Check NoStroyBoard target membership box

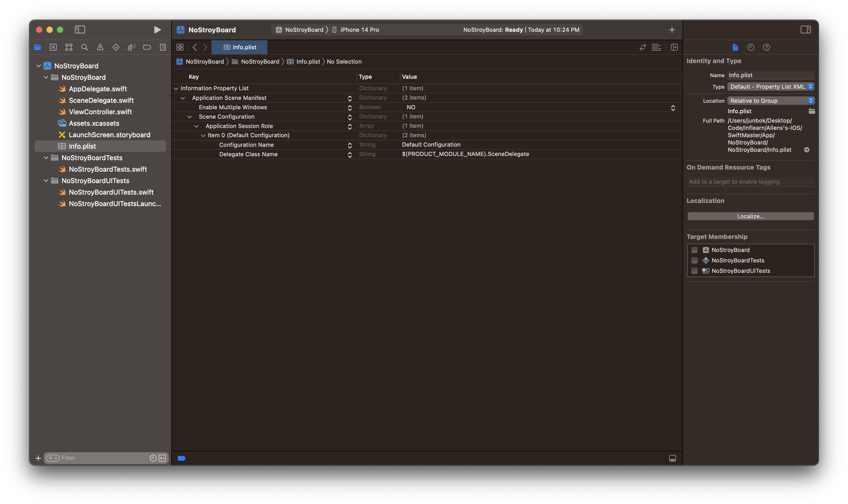coord(694,250)
